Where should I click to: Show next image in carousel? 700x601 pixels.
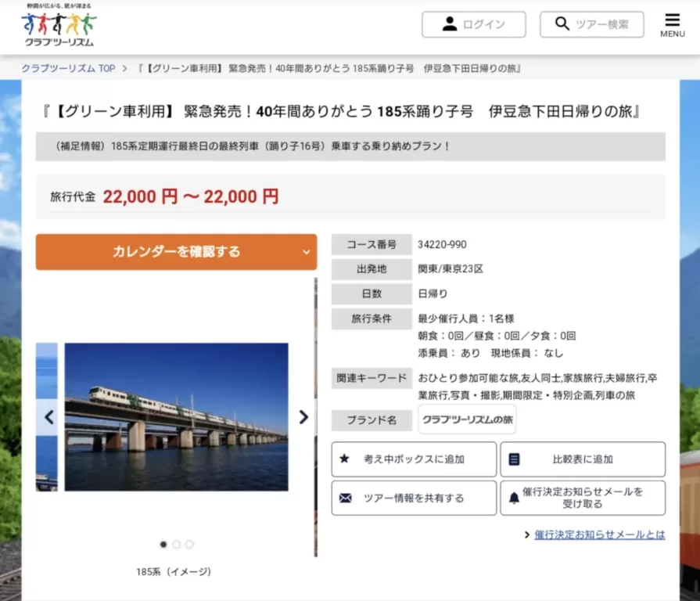click(303, 417)
